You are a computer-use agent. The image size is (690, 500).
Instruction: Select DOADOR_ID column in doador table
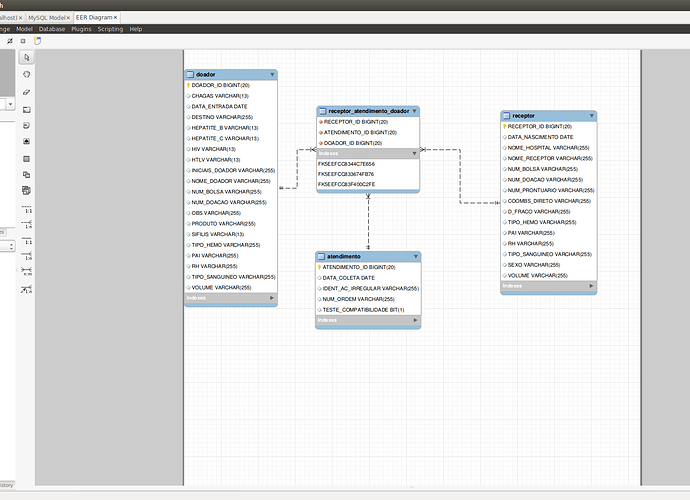pyautogui.click(x=220, y=86)
